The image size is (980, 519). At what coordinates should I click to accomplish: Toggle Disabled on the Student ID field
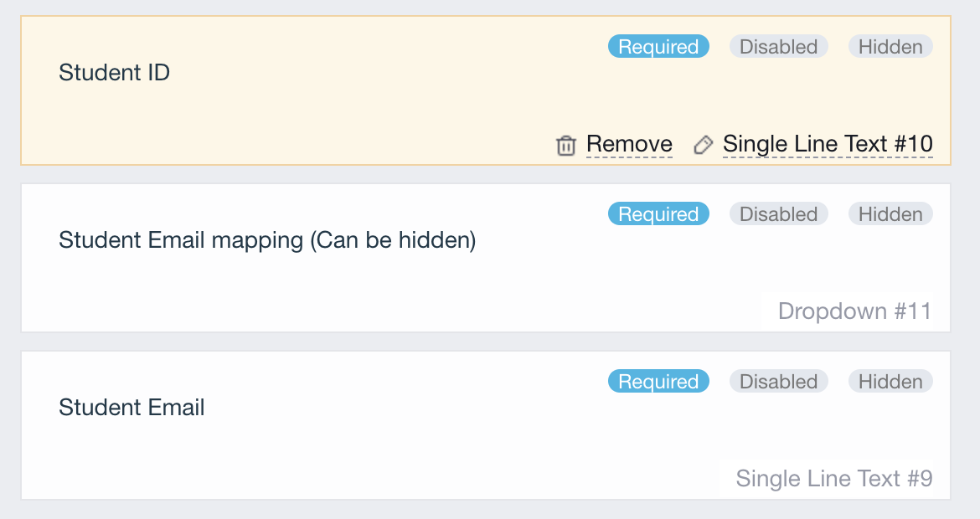coord(778,47)
